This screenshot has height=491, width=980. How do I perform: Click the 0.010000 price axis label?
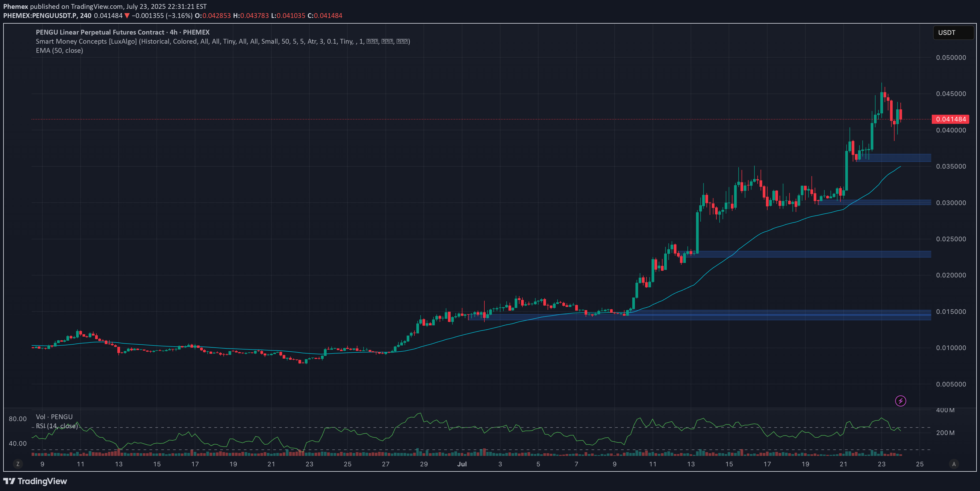tap(951, 348)
